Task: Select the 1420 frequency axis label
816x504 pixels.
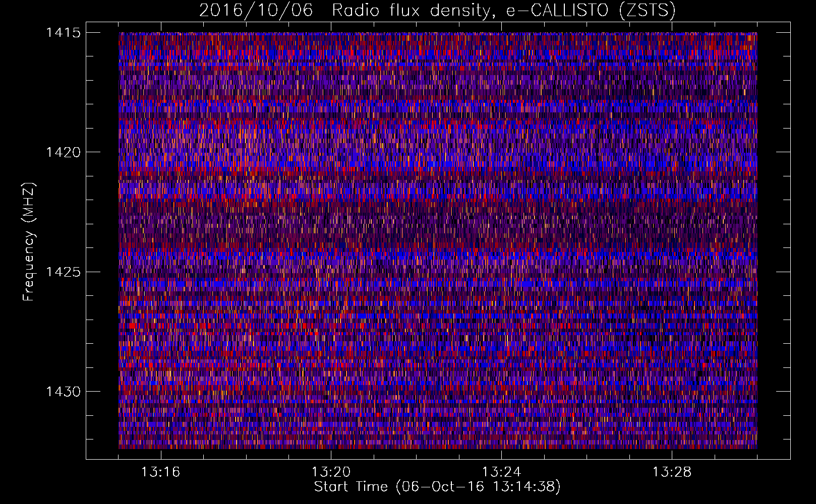Action: coord(63,152)
